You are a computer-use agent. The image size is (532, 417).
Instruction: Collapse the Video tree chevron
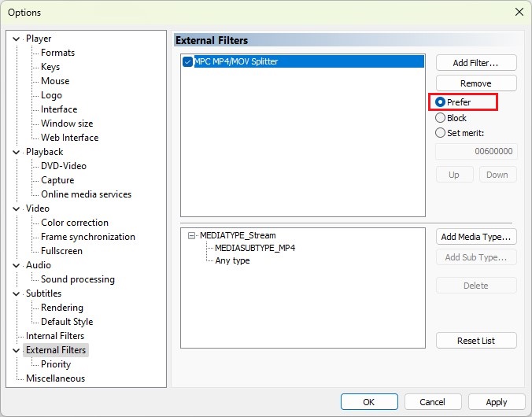pyautogui.click(x=16, y=209)
